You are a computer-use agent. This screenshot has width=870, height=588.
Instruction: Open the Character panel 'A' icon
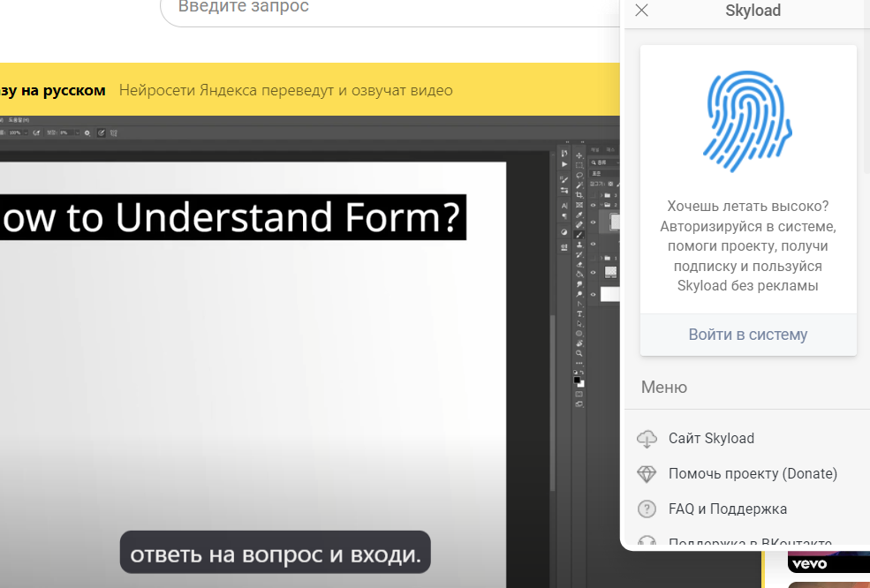564,206
